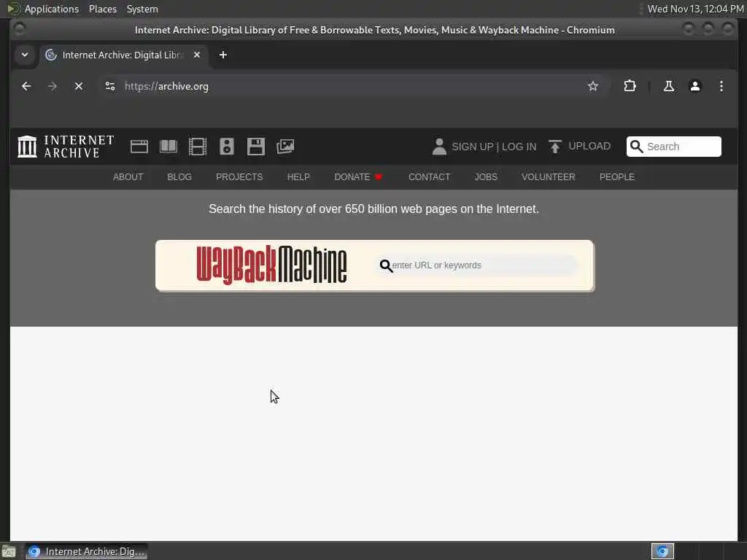Open the Applications menu

52,9
